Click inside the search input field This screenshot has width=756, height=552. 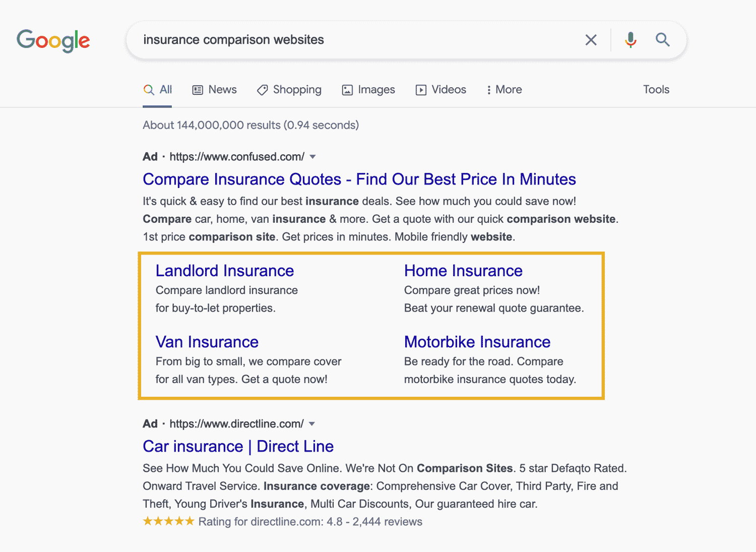[353, 39]
